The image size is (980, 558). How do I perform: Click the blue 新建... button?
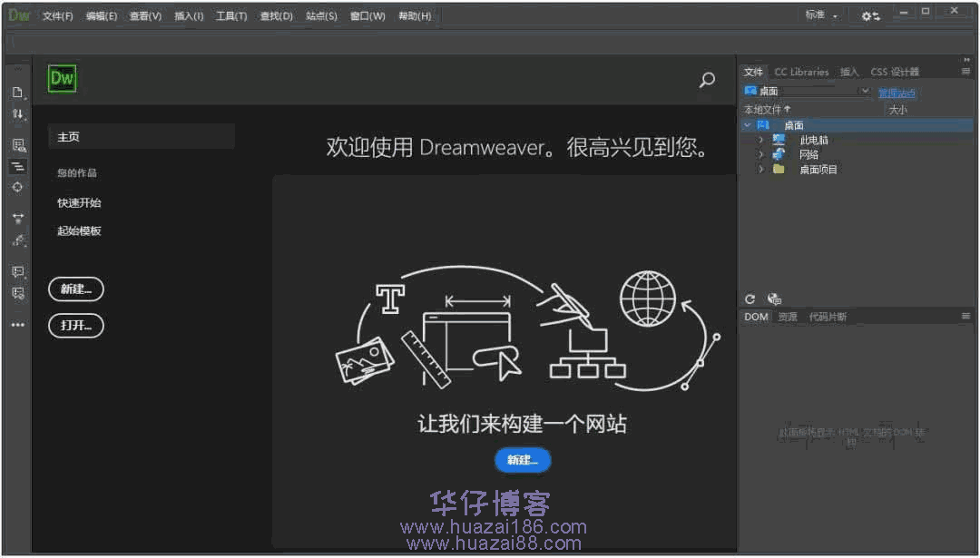[523, 461]
